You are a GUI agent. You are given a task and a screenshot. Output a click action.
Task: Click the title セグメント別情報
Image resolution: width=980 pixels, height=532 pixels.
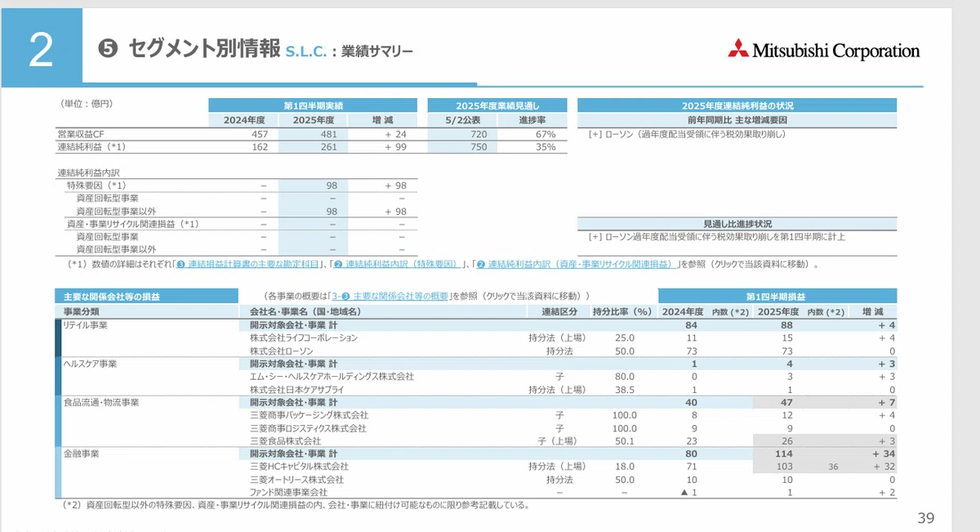point(205,49)
